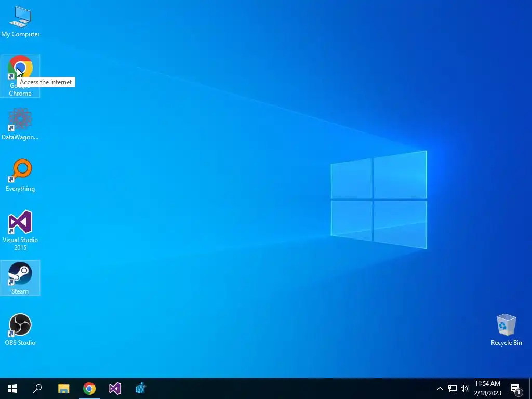Screen dimensions: 532x399
Task: Open the Windows Start menu
Action: click(12, 389)
